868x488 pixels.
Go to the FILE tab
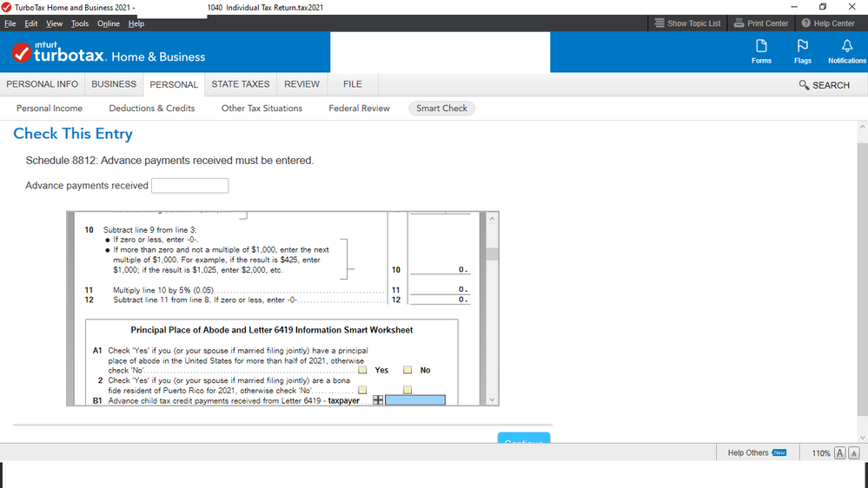(352, 84)
